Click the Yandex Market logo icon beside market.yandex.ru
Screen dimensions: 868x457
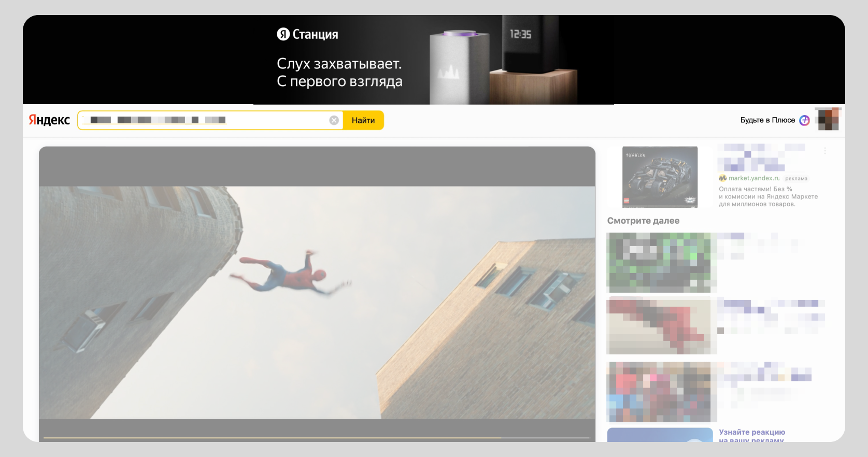pos(722,178)
